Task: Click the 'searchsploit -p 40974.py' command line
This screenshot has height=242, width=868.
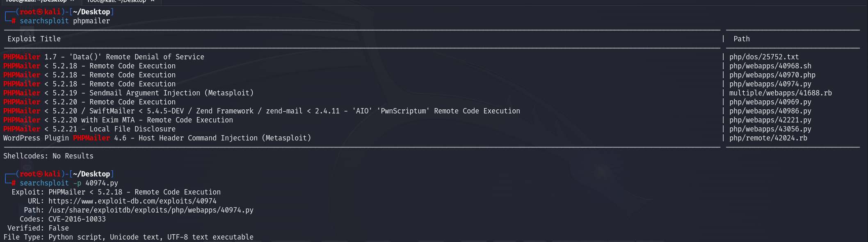Action: 69,183
